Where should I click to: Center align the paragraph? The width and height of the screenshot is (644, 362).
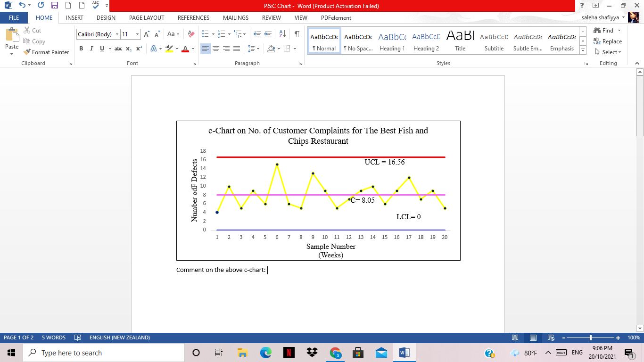(x=216, y=49)
